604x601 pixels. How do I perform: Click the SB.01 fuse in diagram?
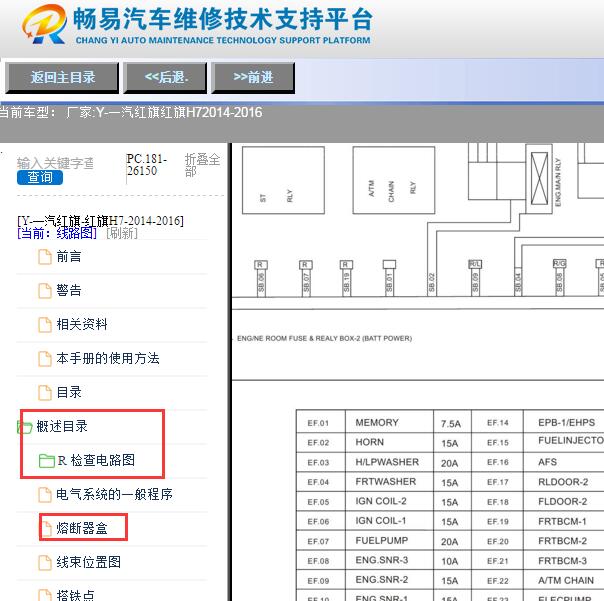pos(389,279)
